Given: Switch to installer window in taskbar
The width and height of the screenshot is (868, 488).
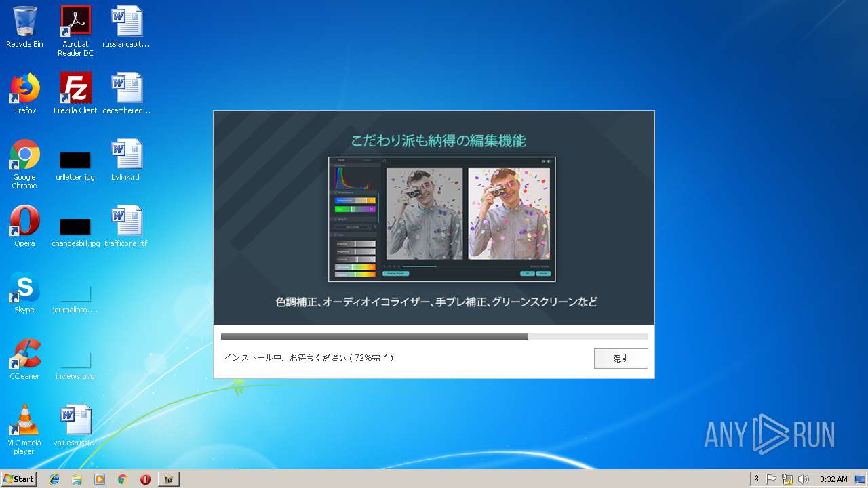Looking at the screenshot, I should point(169,479).
